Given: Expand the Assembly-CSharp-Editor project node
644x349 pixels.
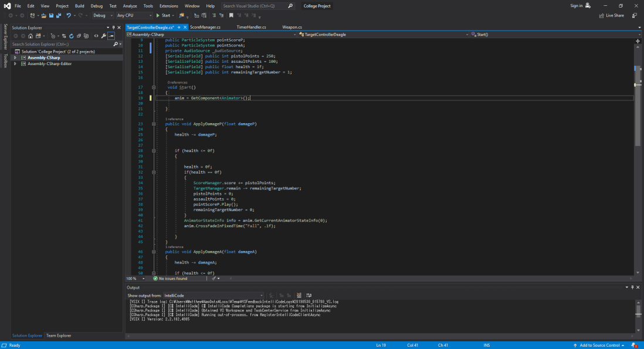Looking at the screenshot, I should click(x=15, y=64).
